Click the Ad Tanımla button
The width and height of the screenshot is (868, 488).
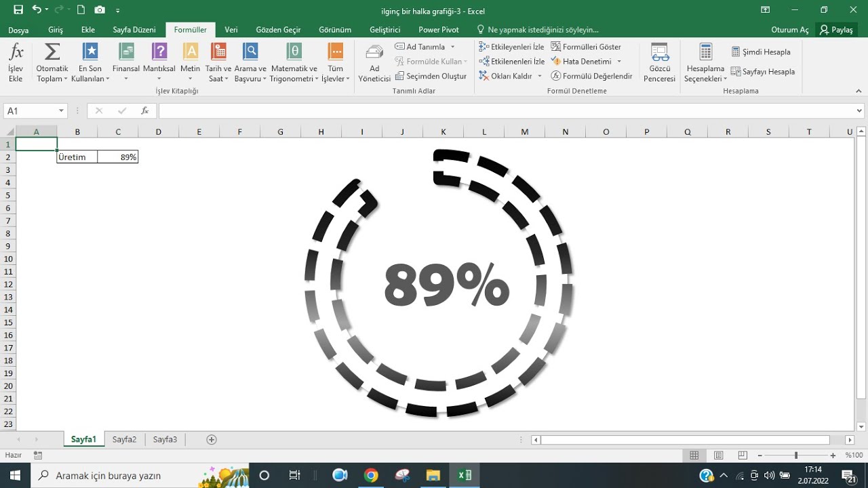point(420,47)
